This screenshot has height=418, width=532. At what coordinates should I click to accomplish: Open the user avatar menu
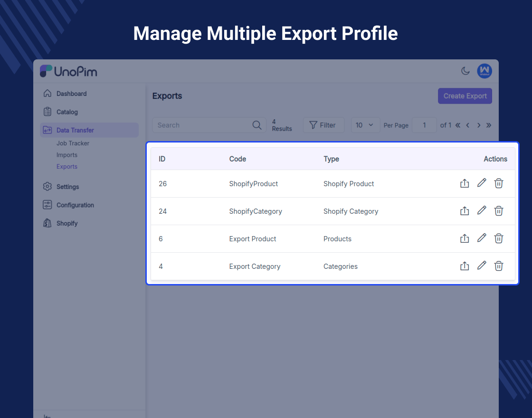pos(484,71)
